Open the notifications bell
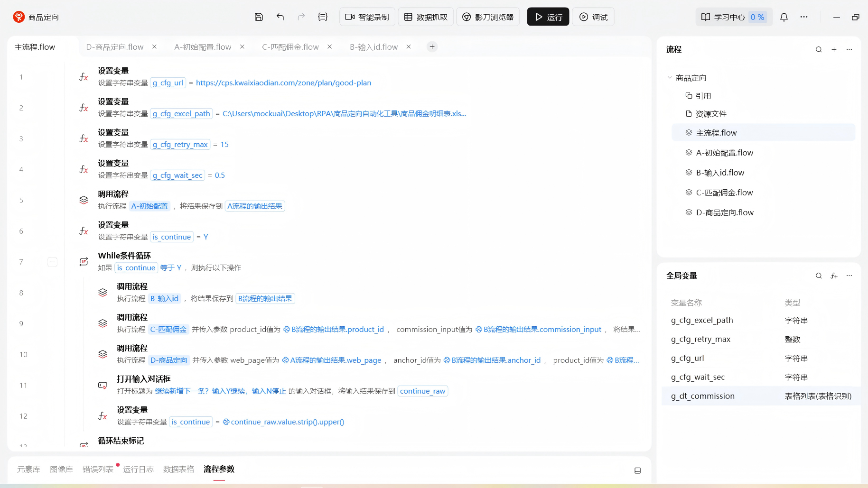Viewport: 868px width, 488px height. pyautogui.click(x=784, y=17)
